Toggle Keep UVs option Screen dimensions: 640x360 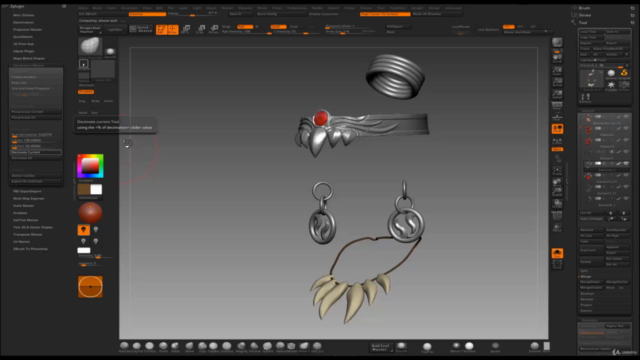(36, 82)
